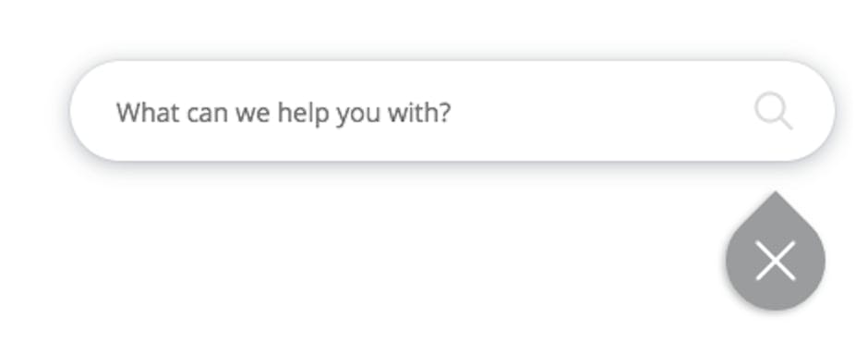Click the white X inside the gray teardrop
This screenshot has height=342, width=868.
point(775,261)
